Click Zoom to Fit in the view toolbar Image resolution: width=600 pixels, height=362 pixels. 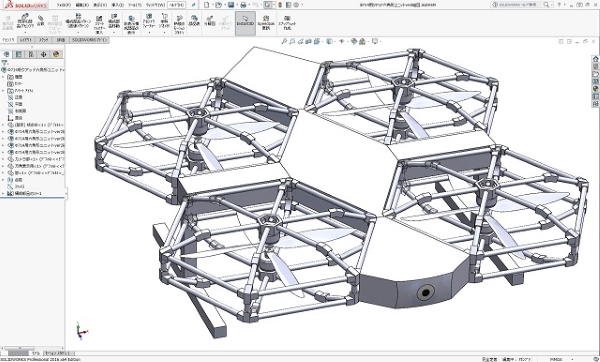coord(284,41)
